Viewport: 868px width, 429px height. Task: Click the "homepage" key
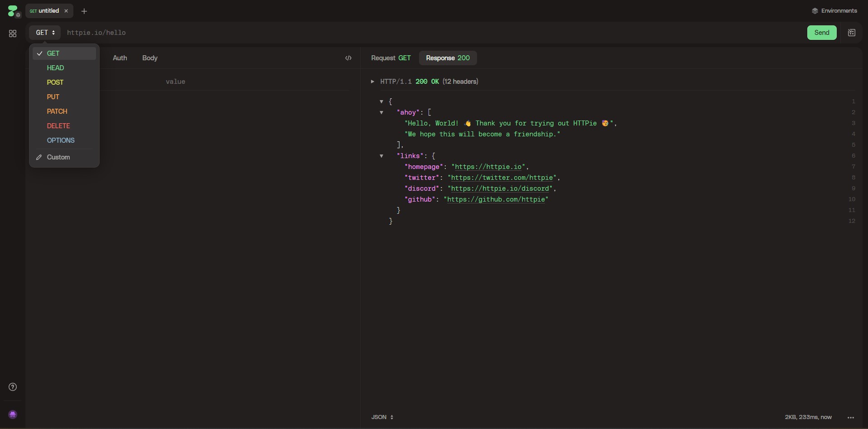pos(424,167)
